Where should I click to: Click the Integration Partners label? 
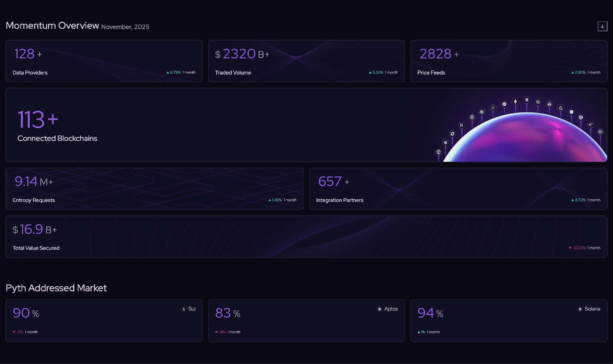pos(340,200)
